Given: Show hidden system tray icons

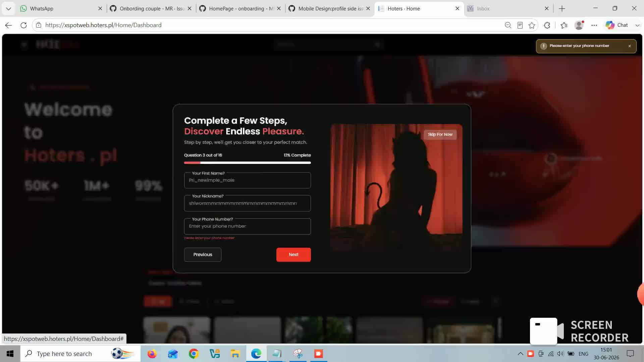Looking at the screenshot, I should click(x=520, y=354).
